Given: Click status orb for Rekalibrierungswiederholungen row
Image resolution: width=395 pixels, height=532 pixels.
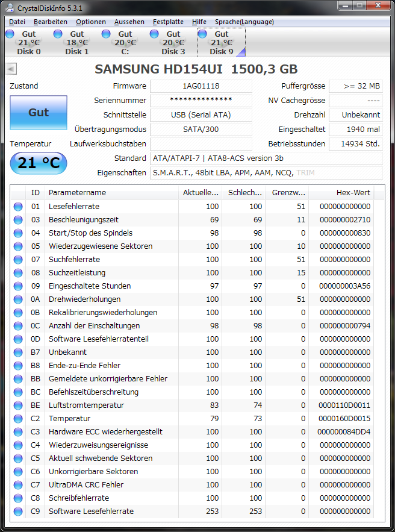Looking at the screenshot, I should click(x=18, y=313).
